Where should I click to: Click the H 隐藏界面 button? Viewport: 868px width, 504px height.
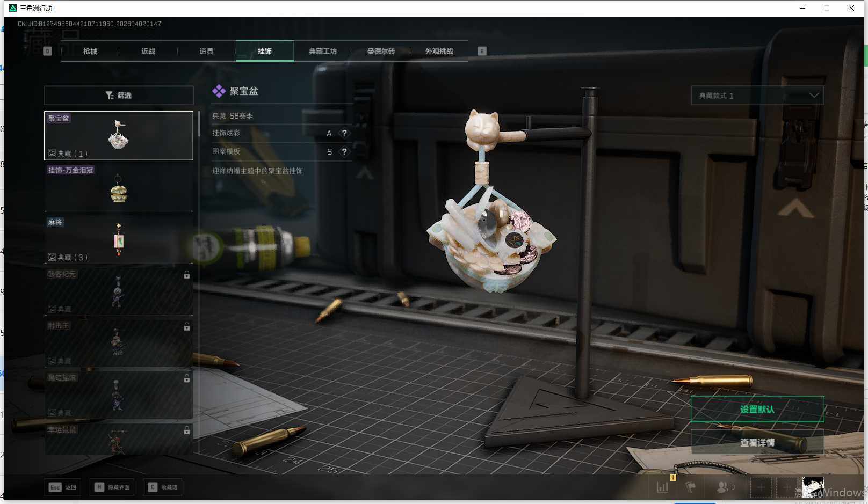[113, 487]
